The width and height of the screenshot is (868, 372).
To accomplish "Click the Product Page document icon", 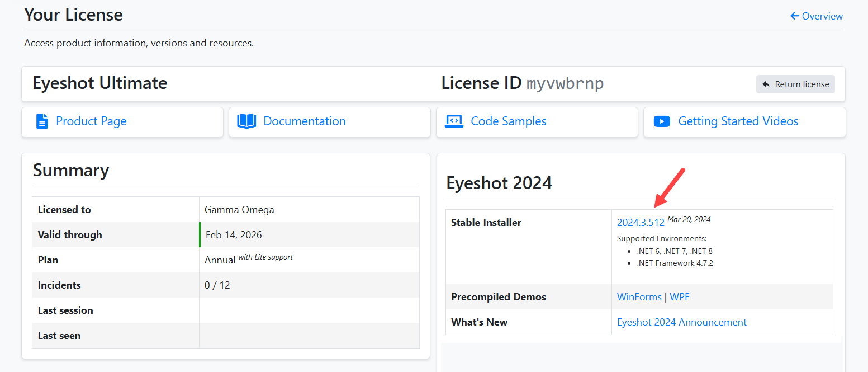I will coord(42,121).
